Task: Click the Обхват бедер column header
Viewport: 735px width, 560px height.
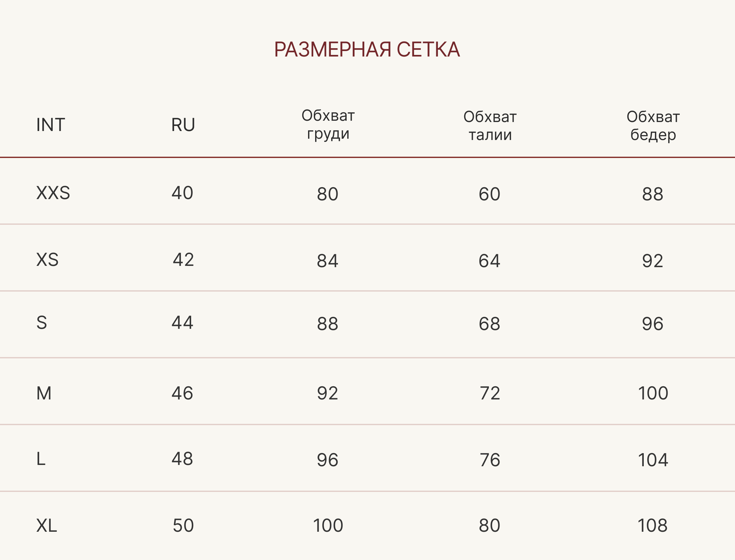Action: click(x=653, y=126)
